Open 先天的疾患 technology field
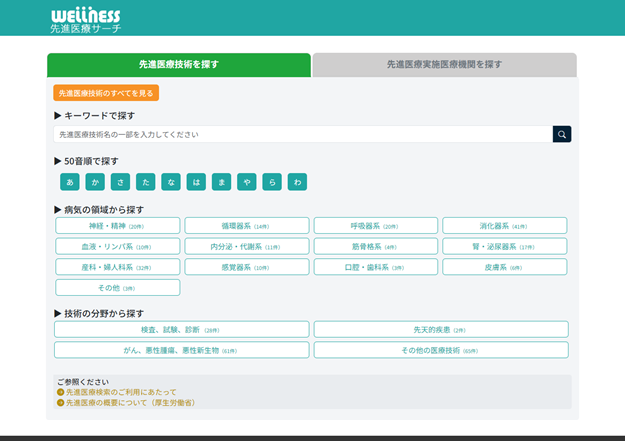The height and width of the screenshot is (441, 625). point(441,330)
